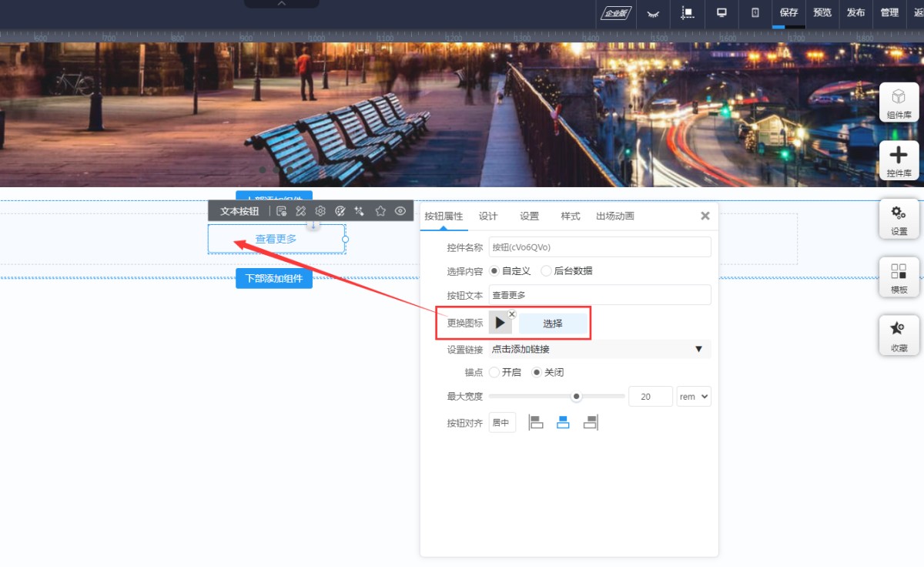This screenshot has height=567, width=924.
Task: Click the 最大宽度 slider handle
Action: point(576,397)
